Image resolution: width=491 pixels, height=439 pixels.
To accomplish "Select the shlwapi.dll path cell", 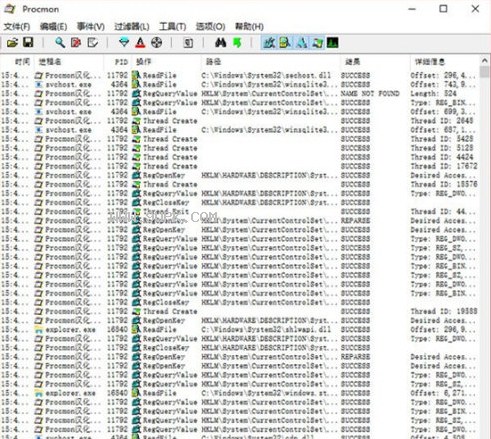I will pos(266,329).
